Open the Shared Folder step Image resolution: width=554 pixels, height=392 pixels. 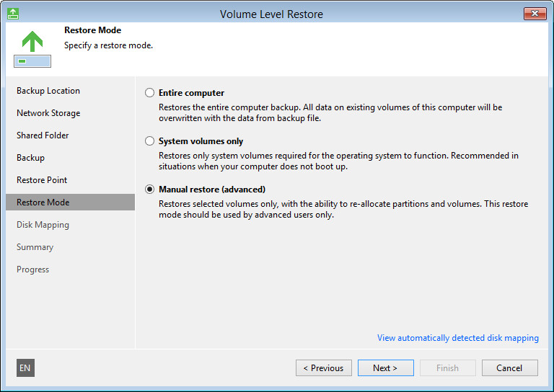pyautogui.click(x=43, y=135)
